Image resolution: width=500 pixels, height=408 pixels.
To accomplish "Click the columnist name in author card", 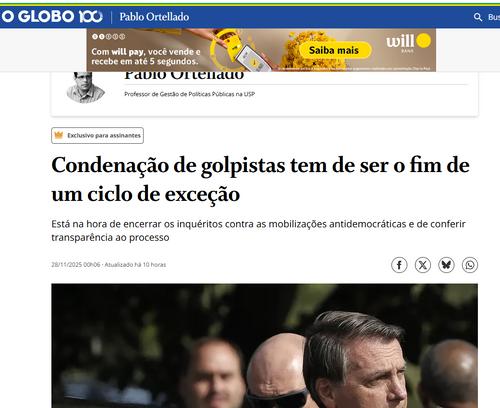I will pyautogui.click(x=184, y=76).
